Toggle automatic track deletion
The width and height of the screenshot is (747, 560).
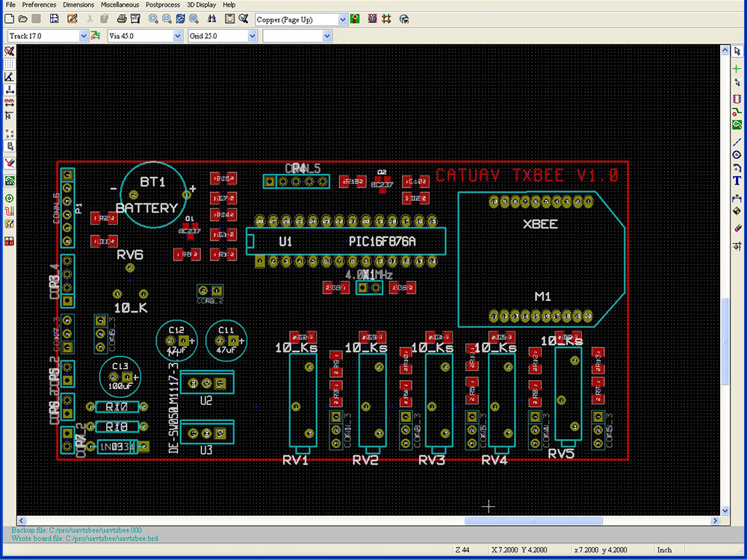pos(9,163)
